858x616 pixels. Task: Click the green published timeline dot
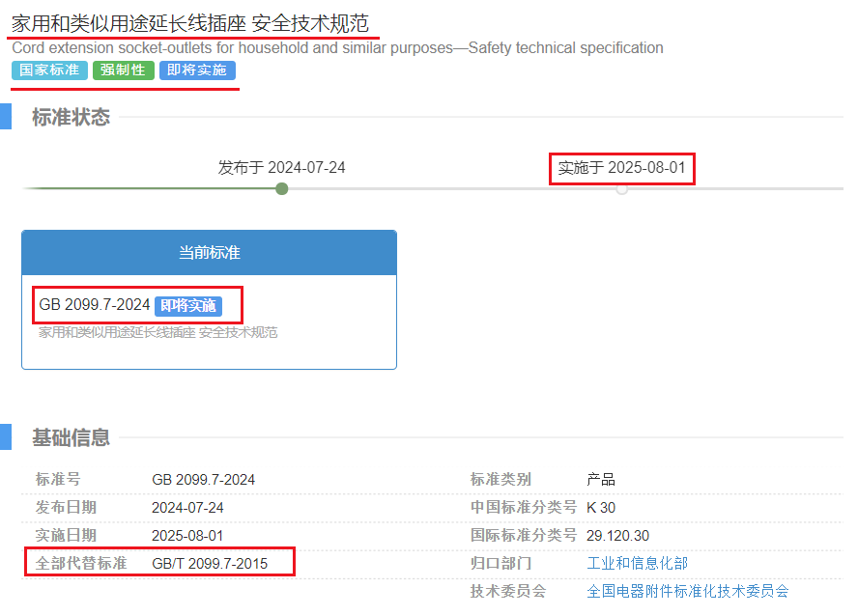(281, 188)
